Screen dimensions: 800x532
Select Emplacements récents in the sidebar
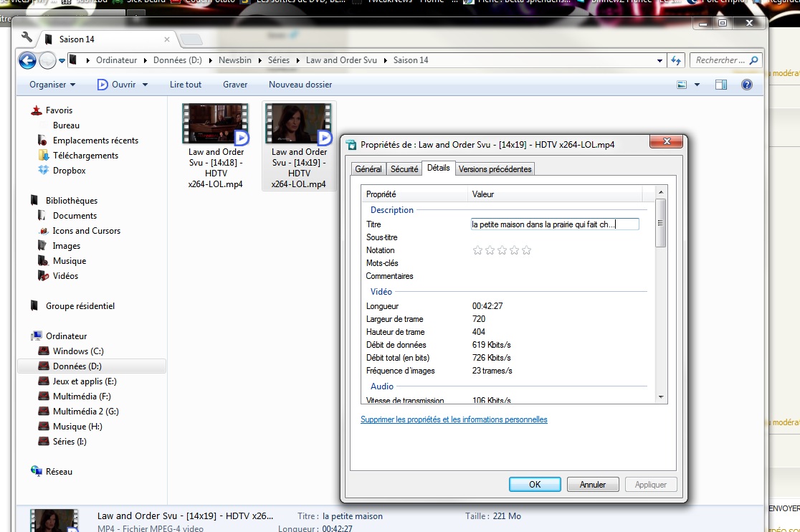pyautogui.click(x=95, y=141)
